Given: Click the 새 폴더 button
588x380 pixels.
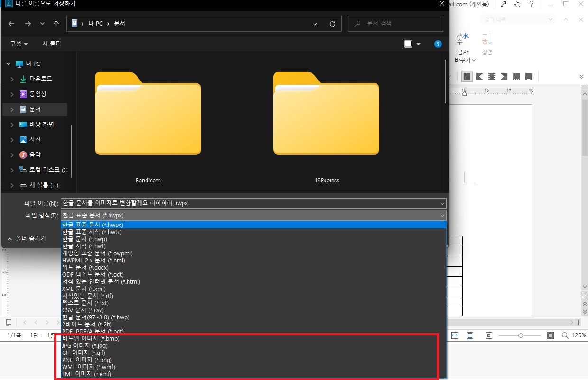Looking at the screenshot, I should pos(52,44).
